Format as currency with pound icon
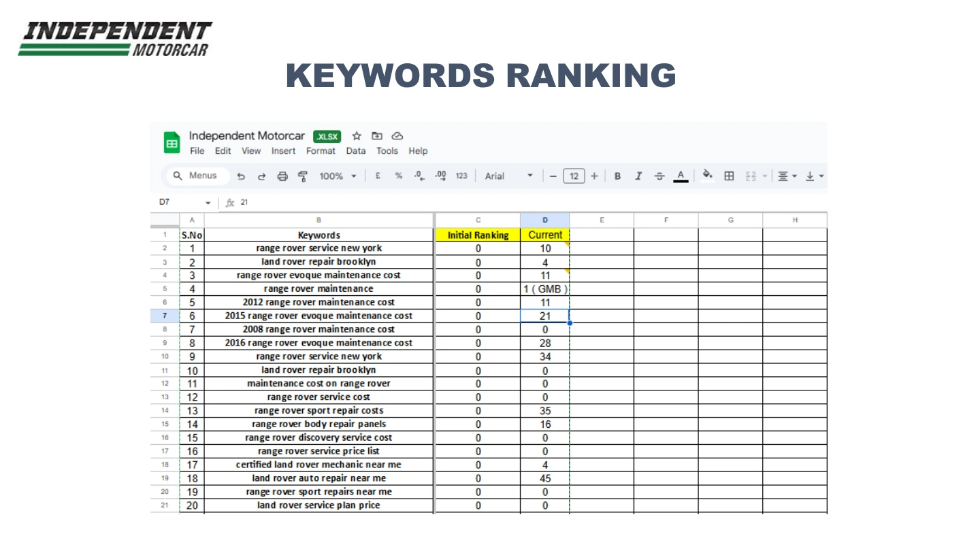 coord(378,176)
